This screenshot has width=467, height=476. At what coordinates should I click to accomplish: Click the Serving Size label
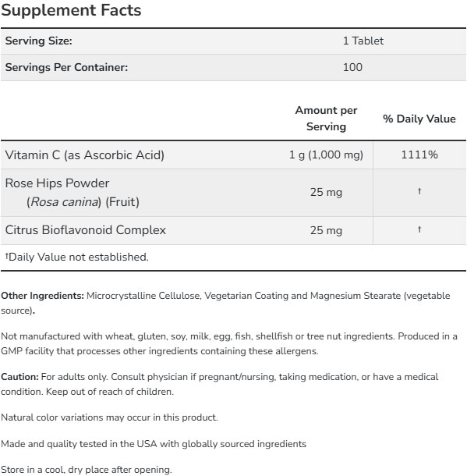pos(39,41)
